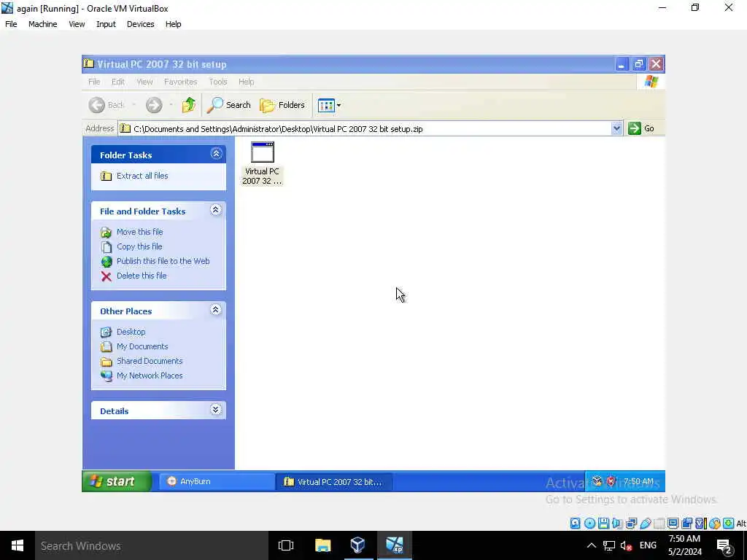Click VirtualBox CPU virtualization status icon
The image size is (747, 560).
pyautogui.click(x=700, y=524)
